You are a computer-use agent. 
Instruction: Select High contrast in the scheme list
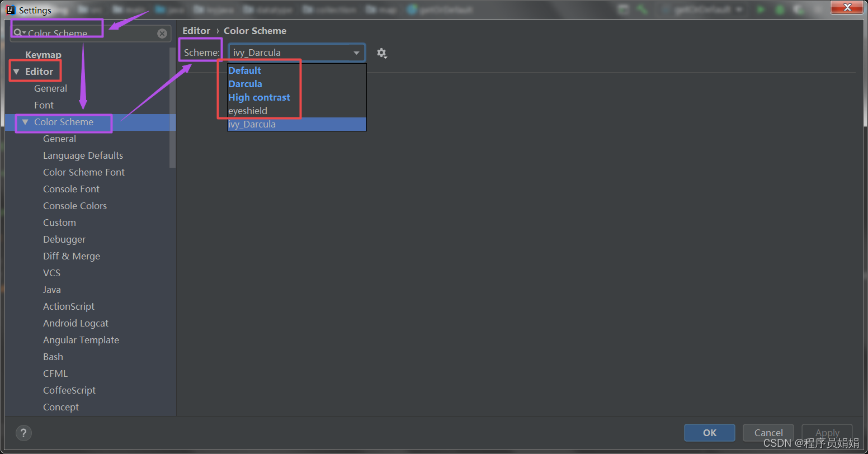259,97
